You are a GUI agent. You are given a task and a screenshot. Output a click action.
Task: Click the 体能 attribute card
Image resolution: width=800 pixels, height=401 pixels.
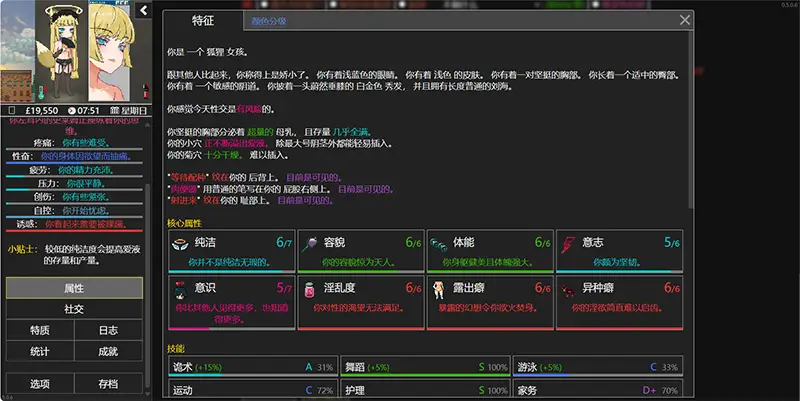coord(490,252)
